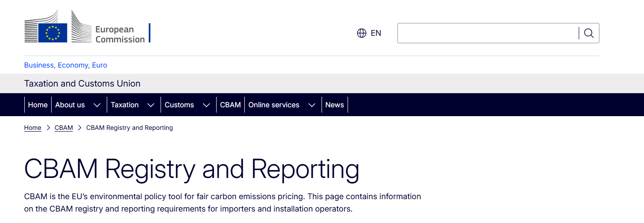Follow the CBAM breadcrumb link
This screenshot has height=223, width=644.
click(64, 128)
